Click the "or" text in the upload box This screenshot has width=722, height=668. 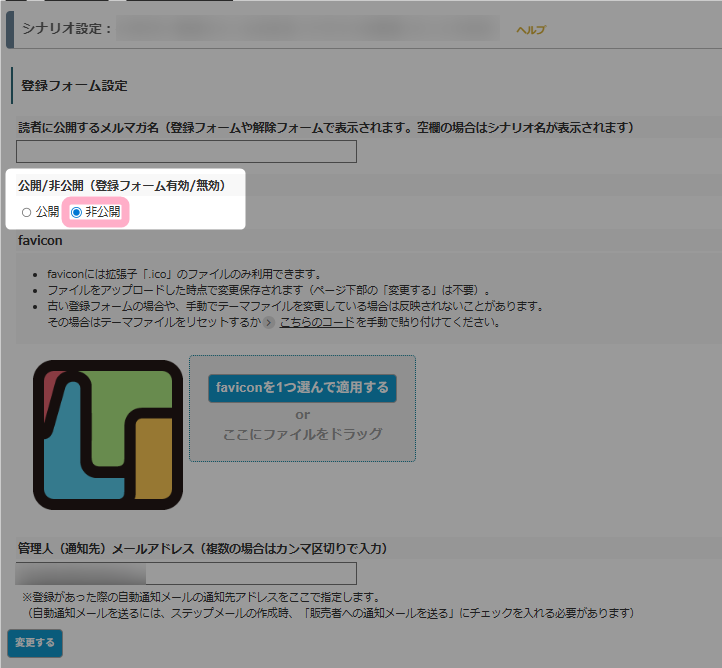(x=302, y=414)
